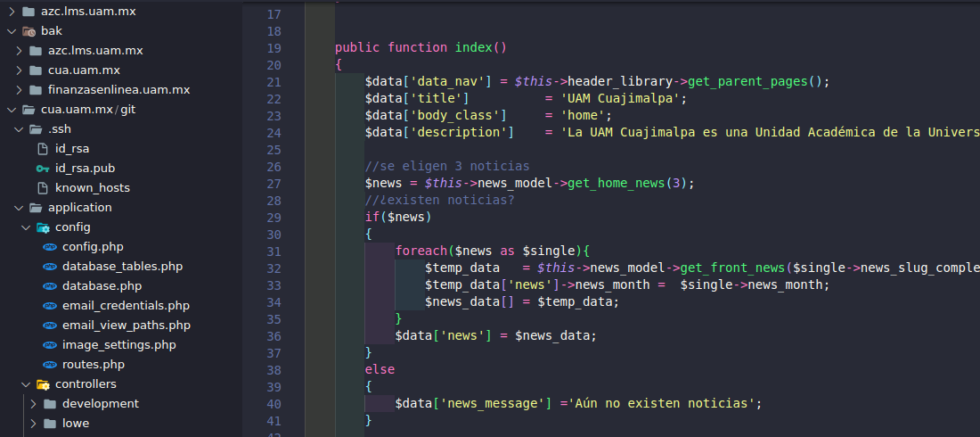Screen dimensions: 980x437
Task: Open email_view_paths.php file
Action: (x=127, y=325)
